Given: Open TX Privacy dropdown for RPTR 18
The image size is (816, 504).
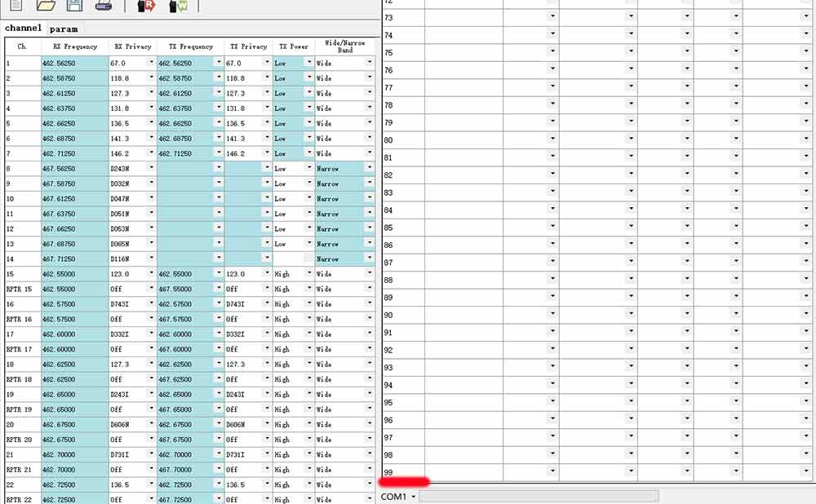Looking at the screenshot, I should tap(267, 379).
